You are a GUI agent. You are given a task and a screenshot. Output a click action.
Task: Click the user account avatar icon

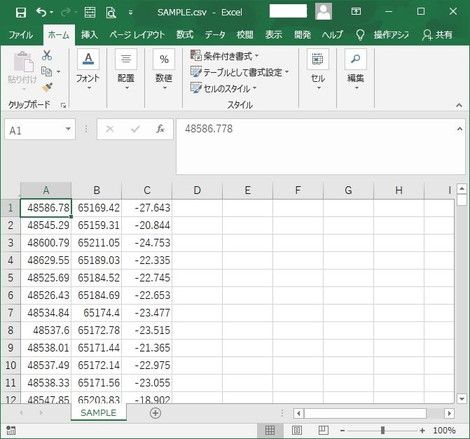coord(323,11)
